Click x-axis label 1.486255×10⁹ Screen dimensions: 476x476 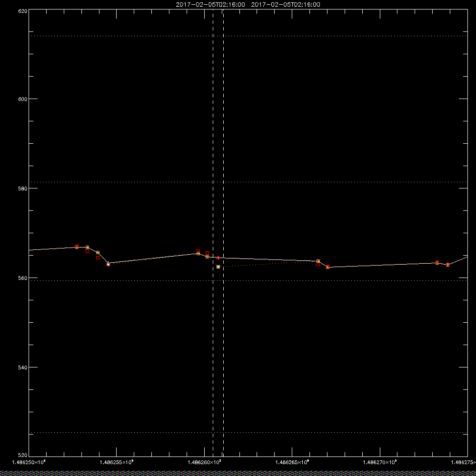click(117, 462)
